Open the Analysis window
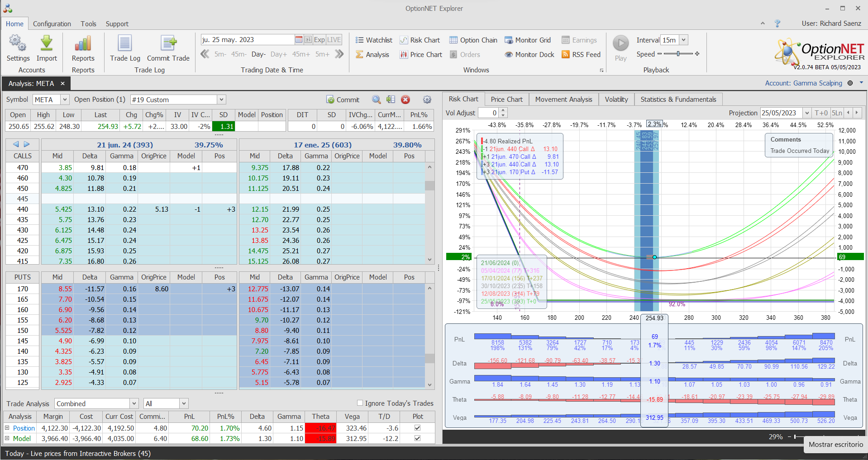 tap(372, 55)
